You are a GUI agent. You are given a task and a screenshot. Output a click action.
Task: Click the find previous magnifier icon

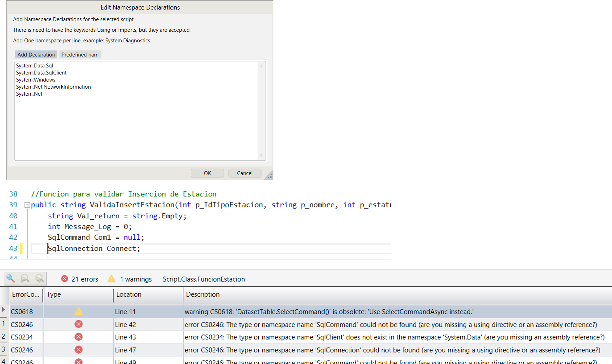[x=39, y=279]
